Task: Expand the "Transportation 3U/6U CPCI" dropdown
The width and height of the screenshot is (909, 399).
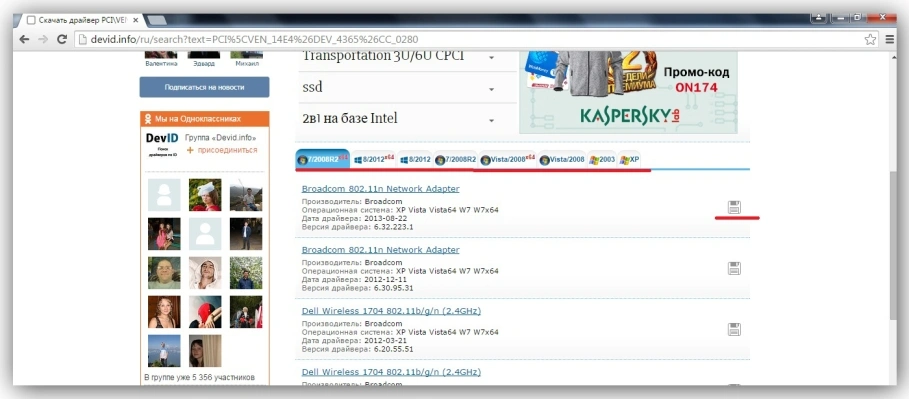Action: pyautogui.click(x=491, y=57)
